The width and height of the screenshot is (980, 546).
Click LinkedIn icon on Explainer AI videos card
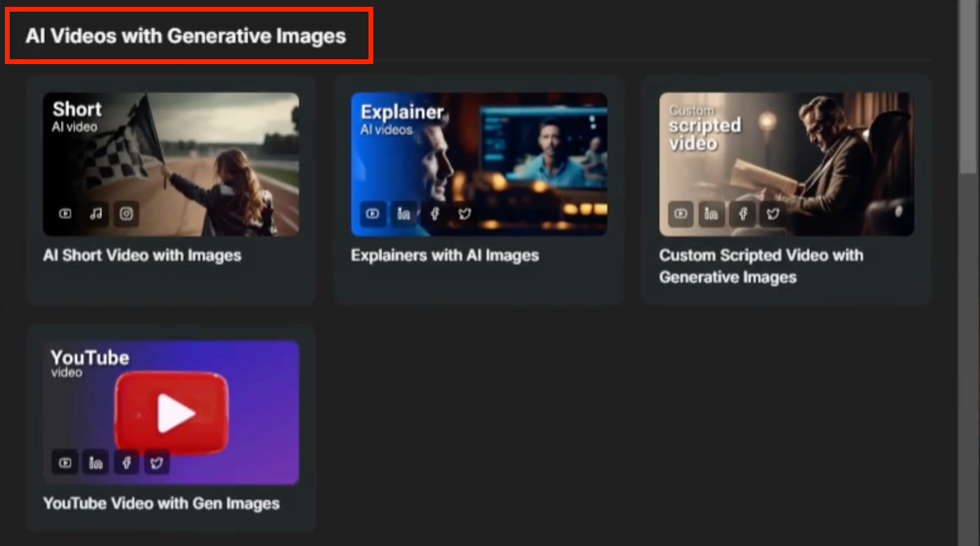click(x=403, y=214)
